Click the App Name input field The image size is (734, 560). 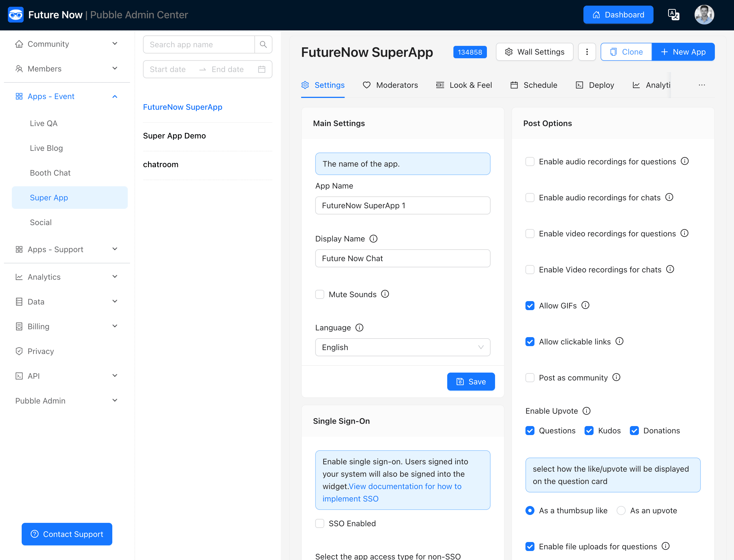402,205
